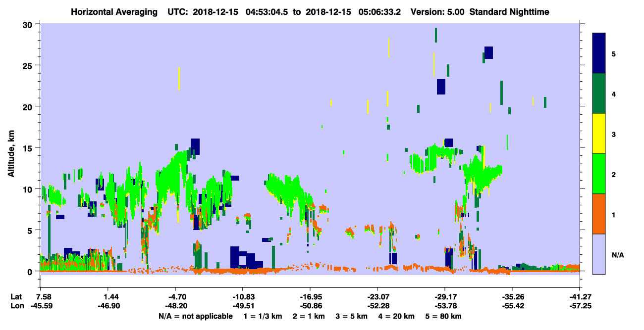The height and width of the screenshot is (330, 644).
Task: Click the dark green level 4 legend swatch
Action: click(x=599, y=94)
